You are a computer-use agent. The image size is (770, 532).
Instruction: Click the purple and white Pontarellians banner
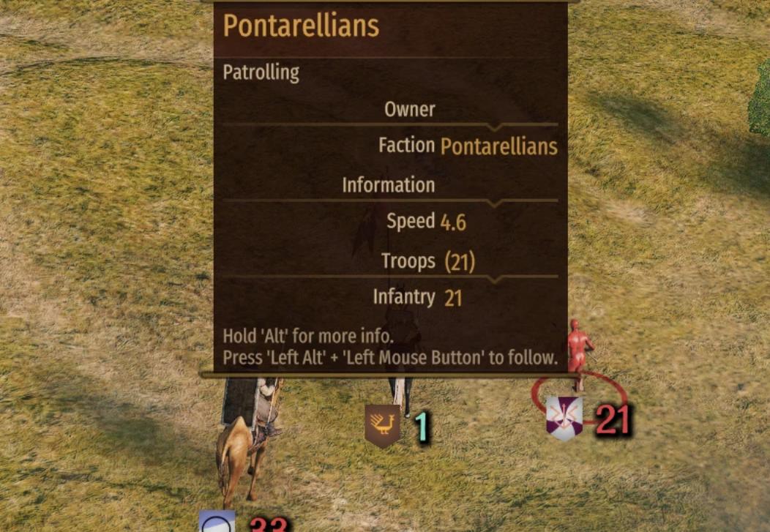(565, 418)
